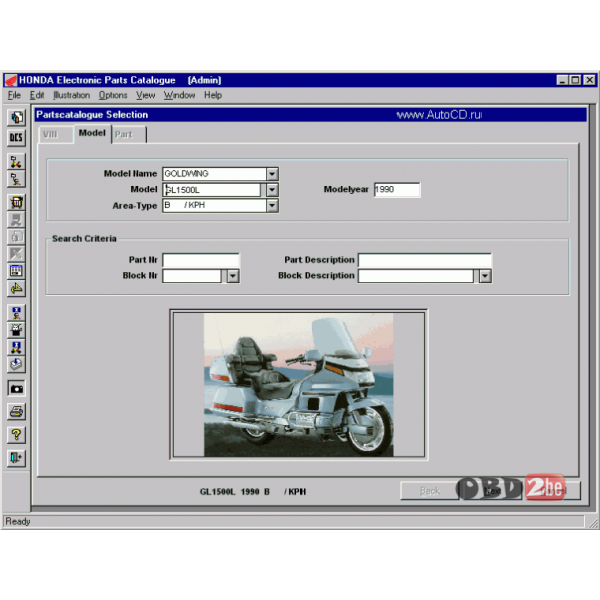
Task: Click the GL1500L Model field
Action: pos(212,190)
